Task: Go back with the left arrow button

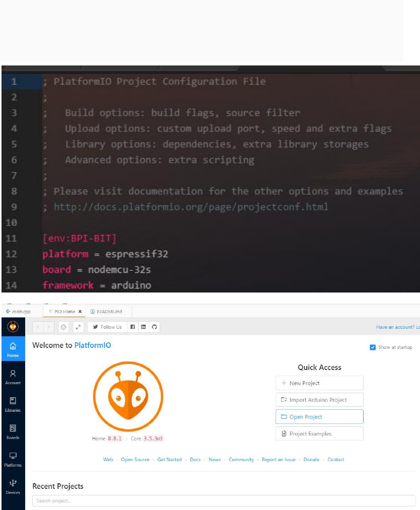Action: [38, 327]
